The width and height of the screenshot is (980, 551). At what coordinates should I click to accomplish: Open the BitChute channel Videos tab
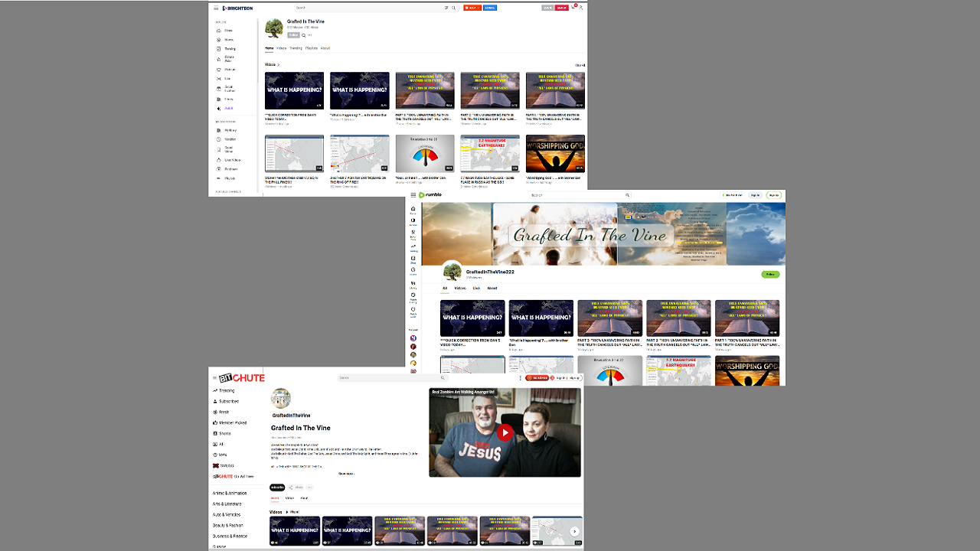tap(290, 498)
